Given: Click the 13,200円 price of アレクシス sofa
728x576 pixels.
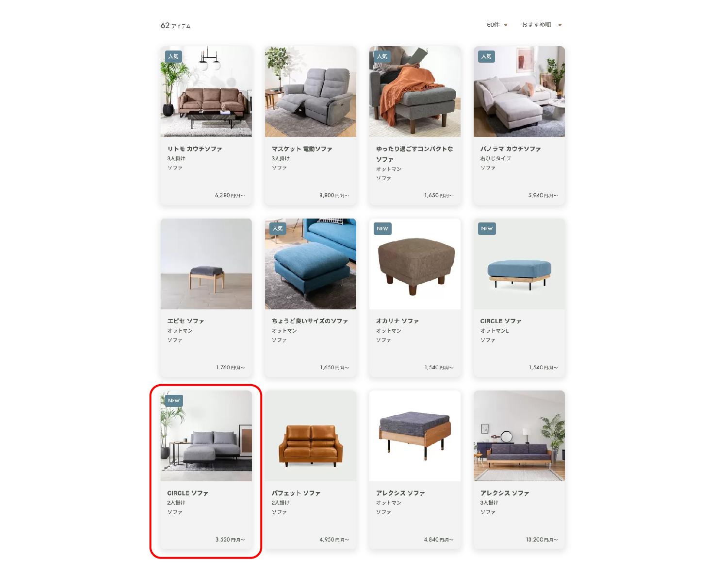Looking at the screenshot, I should pyautogui.click(x=542, y=540).
